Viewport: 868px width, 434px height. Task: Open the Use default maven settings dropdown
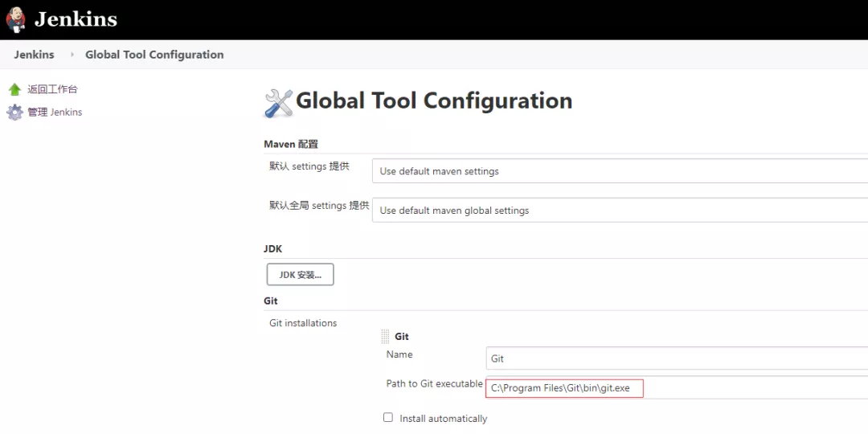(620, 171)
